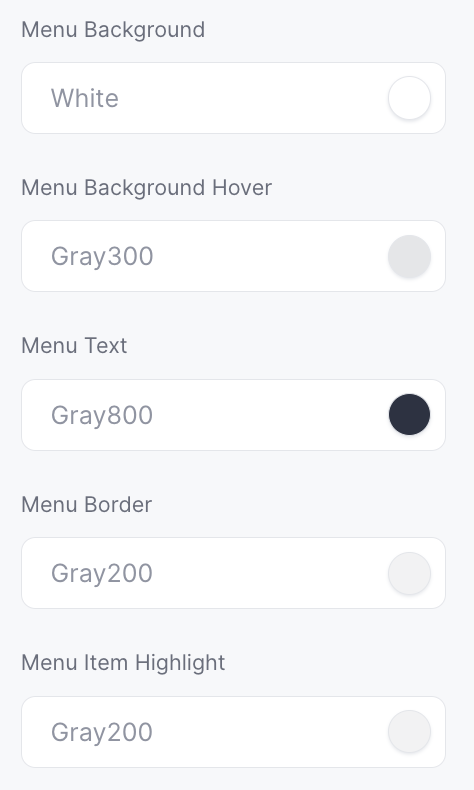Click the 'Gray800' value text
Viewport: 474px width, 790px height.
(x=102, y=415)
